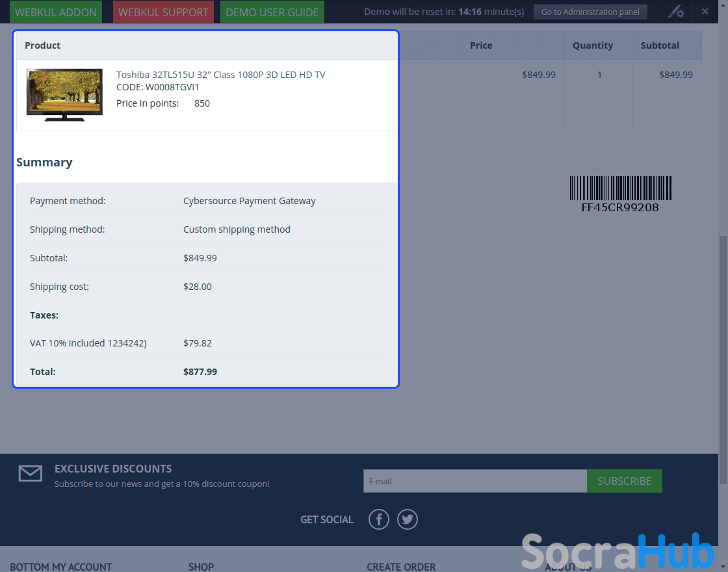Click the SUBSCRIBE button
The width and height of the screenshot is (728, 572).
point(625,481)
